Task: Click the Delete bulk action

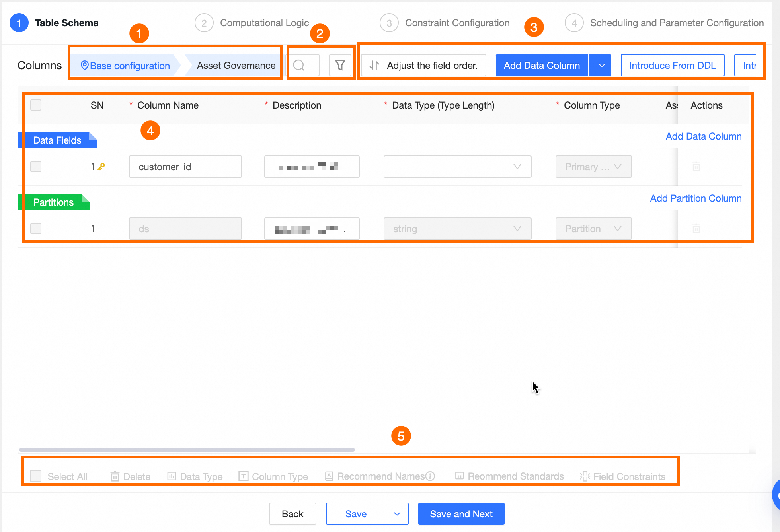Action: click(x=131, y=476)
